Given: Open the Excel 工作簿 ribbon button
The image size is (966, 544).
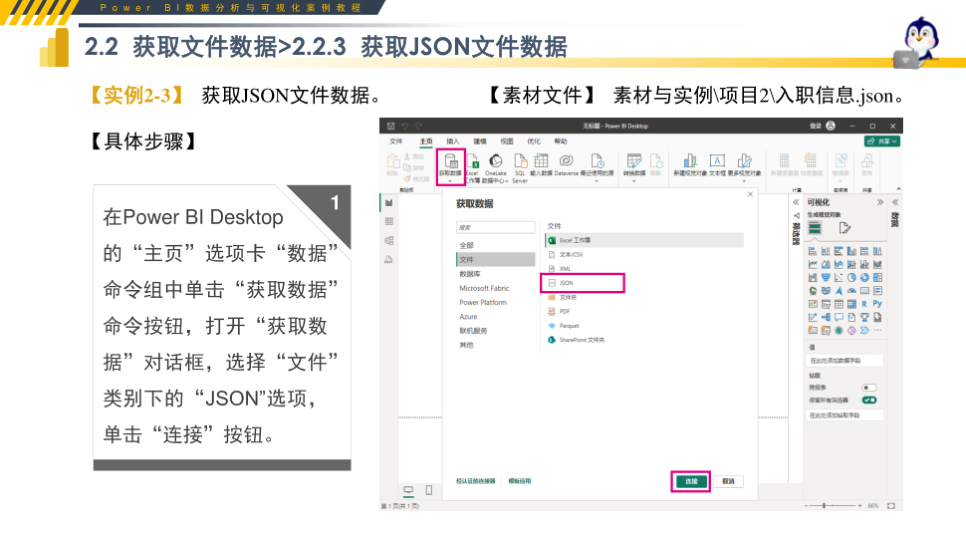Looking at the screenshot, I should [x=473, y=168].
